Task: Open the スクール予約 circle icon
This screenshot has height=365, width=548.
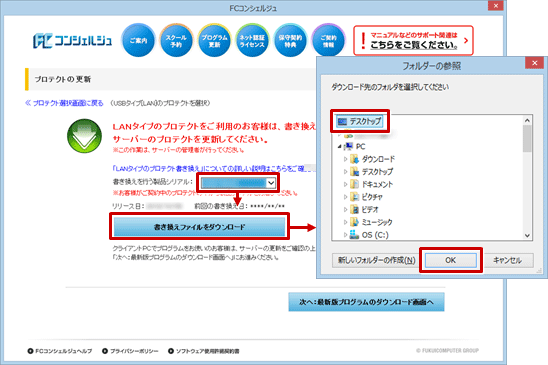Action: [176, 41]
